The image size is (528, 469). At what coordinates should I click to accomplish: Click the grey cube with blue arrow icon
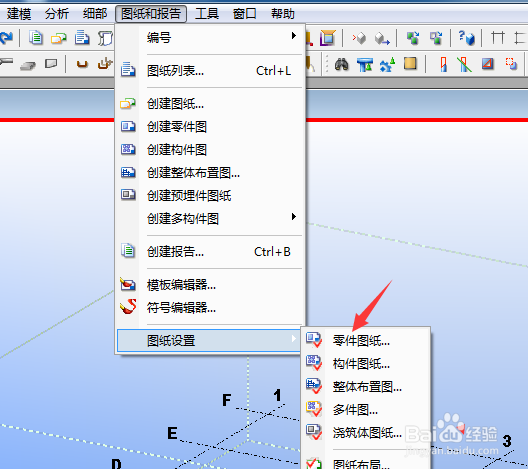(382, 38)
